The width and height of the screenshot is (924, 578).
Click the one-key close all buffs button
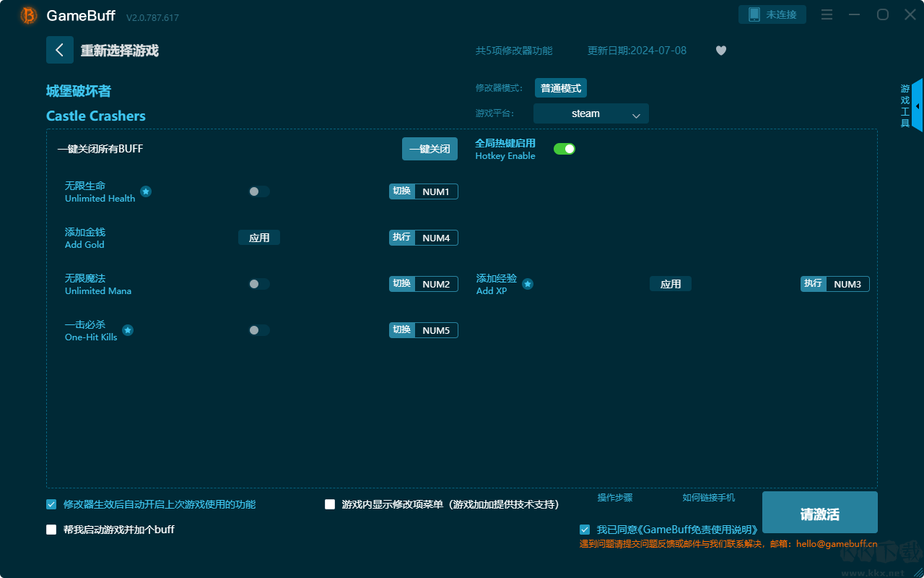click(430, 149)
